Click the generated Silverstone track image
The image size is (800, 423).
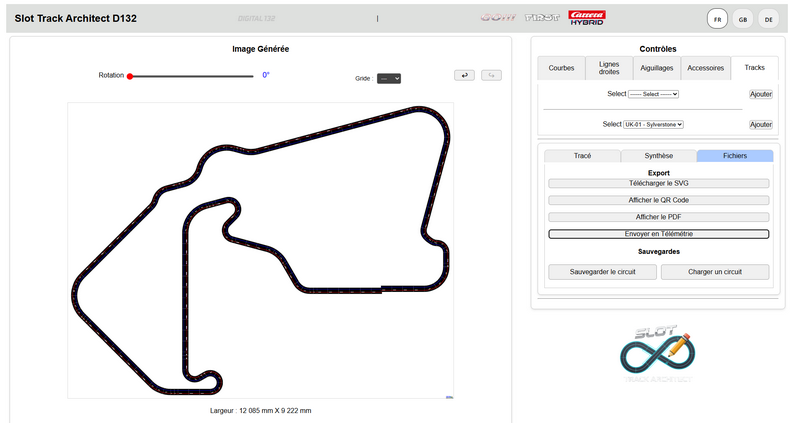tap(260, 250)
